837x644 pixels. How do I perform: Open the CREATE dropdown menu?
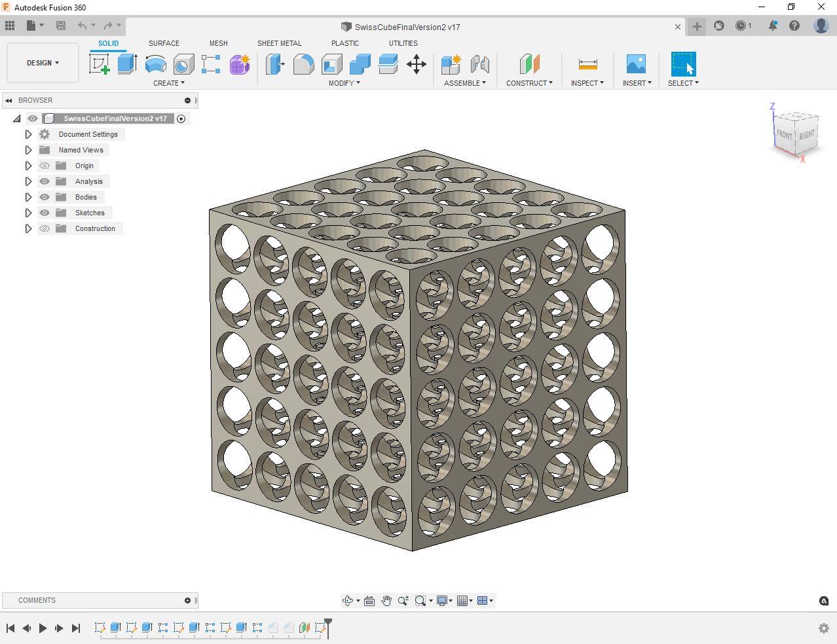coord(168,82)
